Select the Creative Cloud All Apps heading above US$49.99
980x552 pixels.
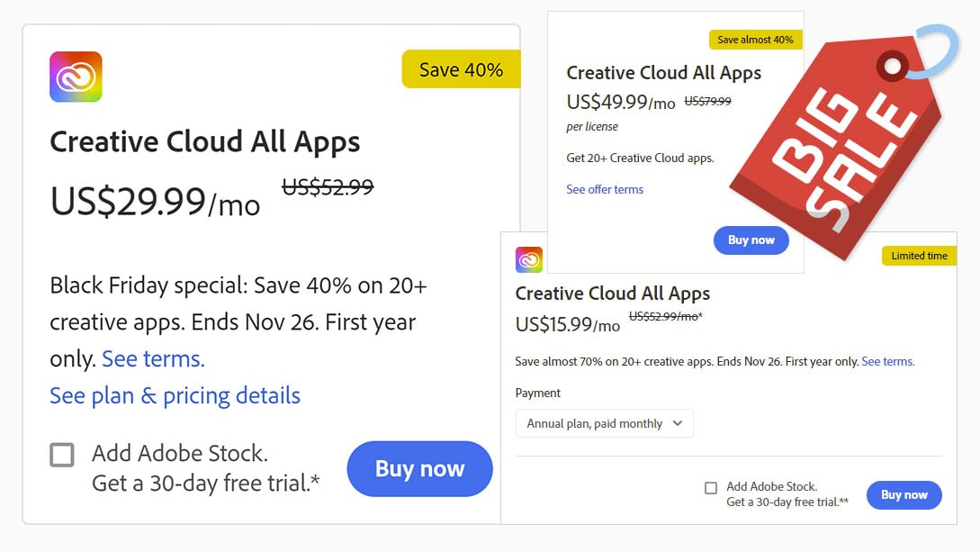pyautogui.click(x=663, y=73)
